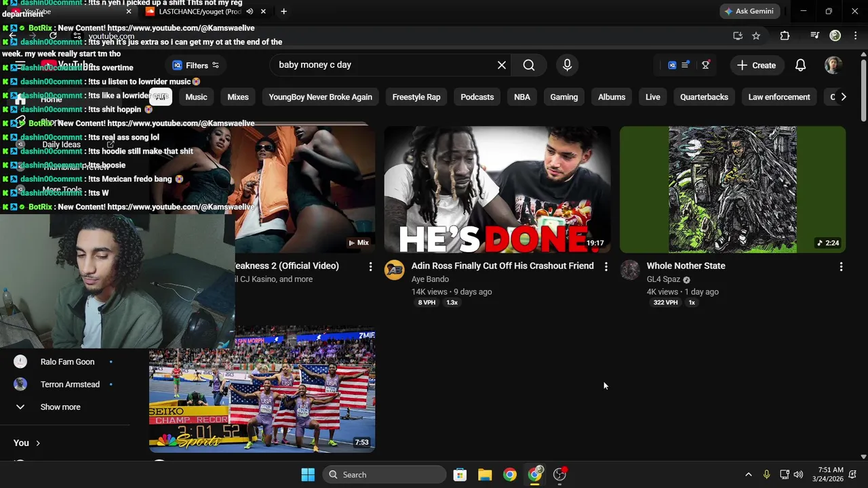Open File Explorer from the taskbar

[485, 474]
